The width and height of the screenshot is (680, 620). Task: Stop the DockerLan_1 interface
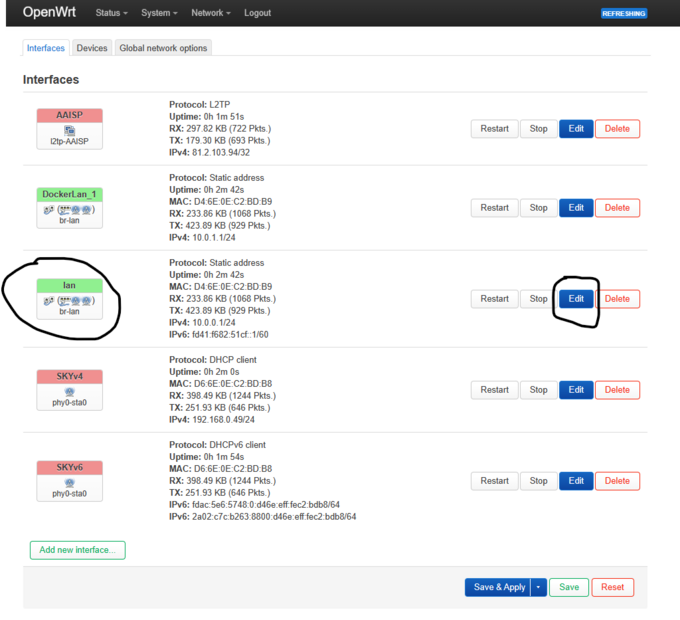pos(538,207)
